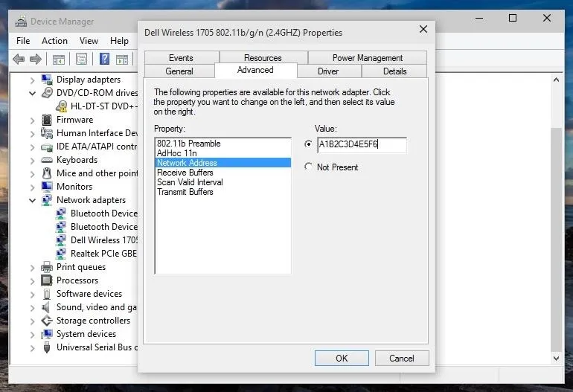573x392 pixels.
Task: Click the Processors icon
Action: coord(47,280)
